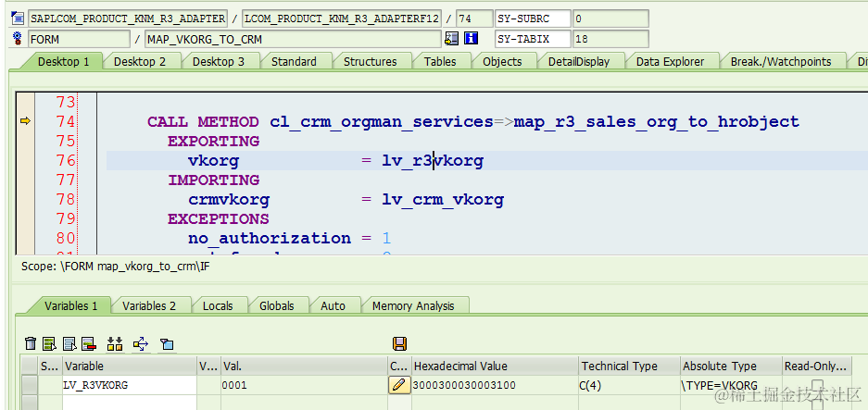Click the funnel filter icon in variables toolbar

click(x=167, y=344)
